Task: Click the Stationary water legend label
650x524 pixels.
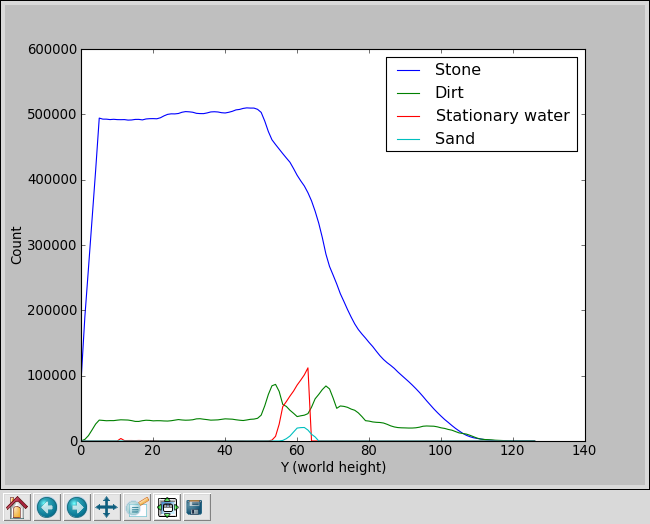Action: tap(502, 116)
